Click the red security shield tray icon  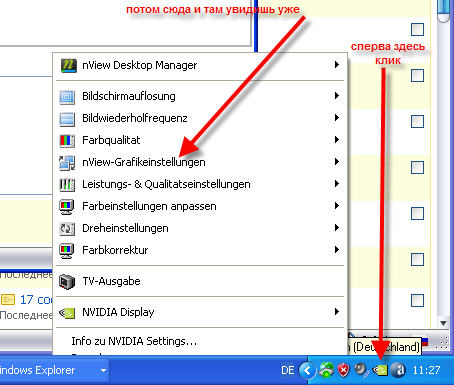point(343,370)
